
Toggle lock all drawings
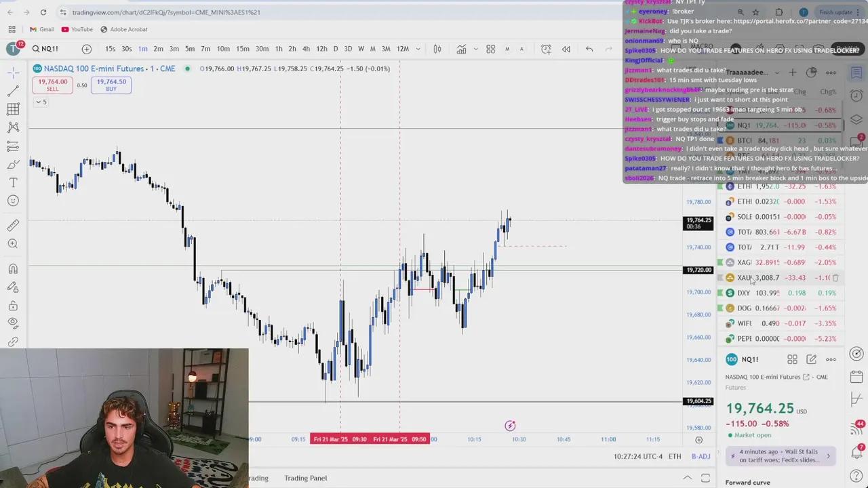13,306
